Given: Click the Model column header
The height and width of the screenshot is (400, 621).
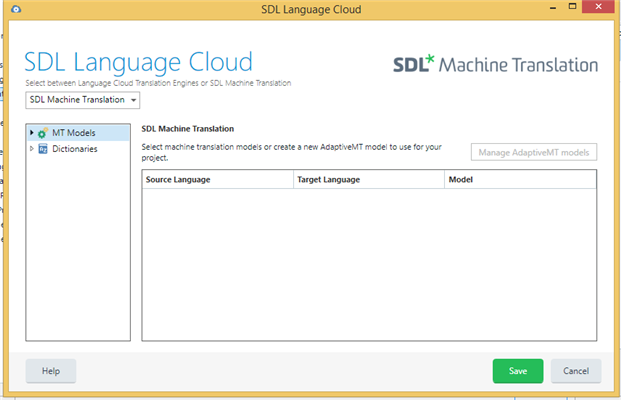Looking at the screenshot, I should tap(520, 179).
